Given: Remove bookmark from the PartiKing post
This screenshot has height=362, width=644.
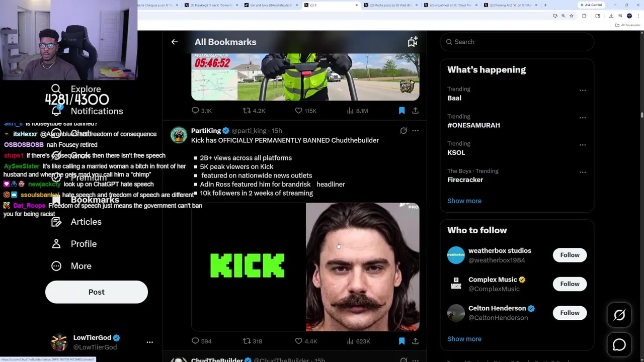Looking at the screenshot, I should click(x=401, y=341).
